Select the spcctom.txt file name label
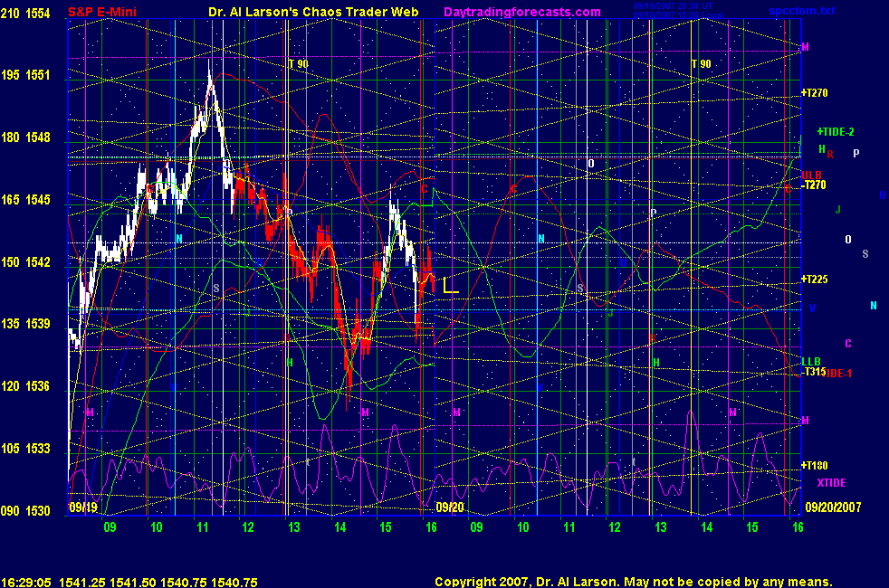 tap(802, 11)
